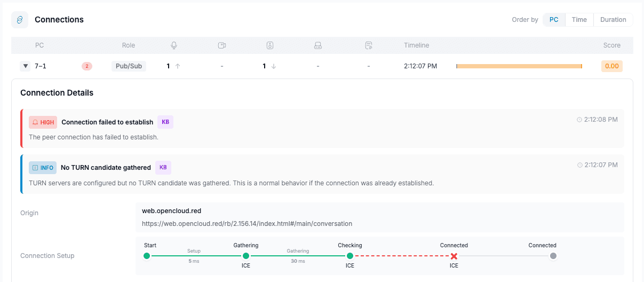Click the Gathering ICE step dot
This screenshot has width=644, height=282.
[x=246, y=256]
